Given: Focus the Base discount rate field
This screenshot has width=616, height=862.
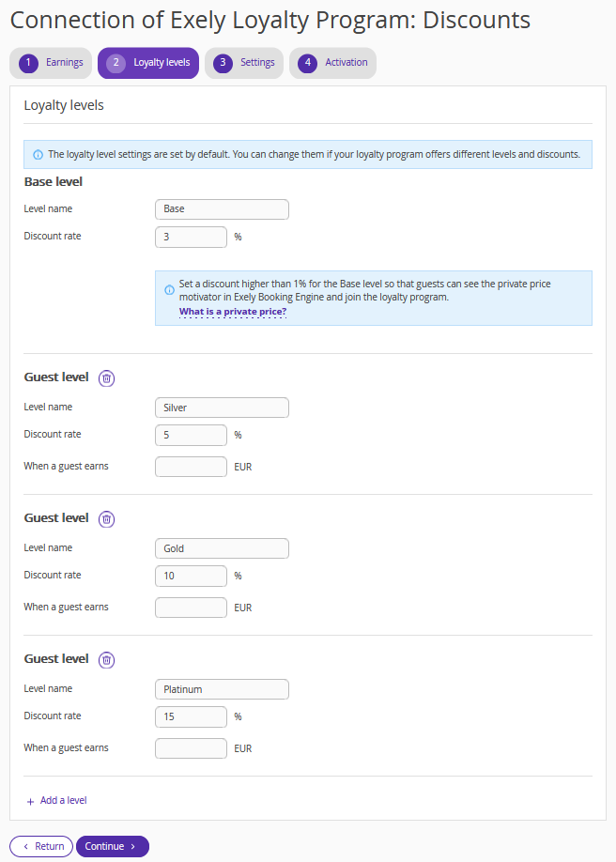Looking at the screenshot, I should coord(191,237).
